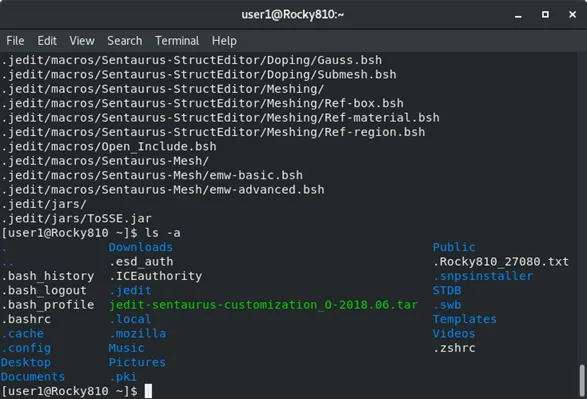Click the terminal vertical scrollbar thumb
This screenshot has width=587, height=399.
tap(582, 380)
